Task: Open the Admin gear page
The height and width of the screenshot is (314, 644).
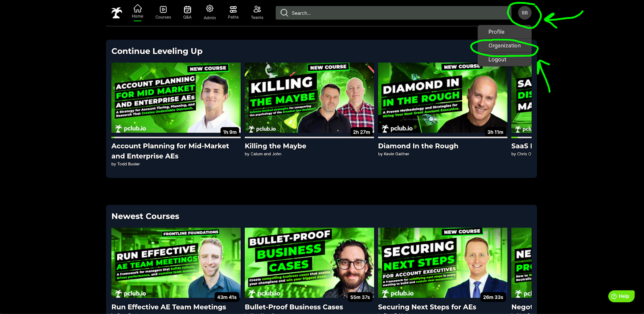Action: [210, 12]
